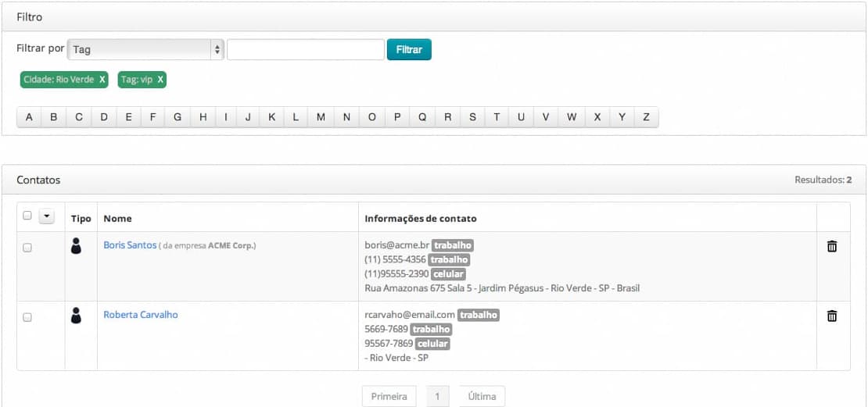Select the Roberta Carvalho row checkbox
The height and width of the screenshot is (407, 868).
[x=27, y=317]
